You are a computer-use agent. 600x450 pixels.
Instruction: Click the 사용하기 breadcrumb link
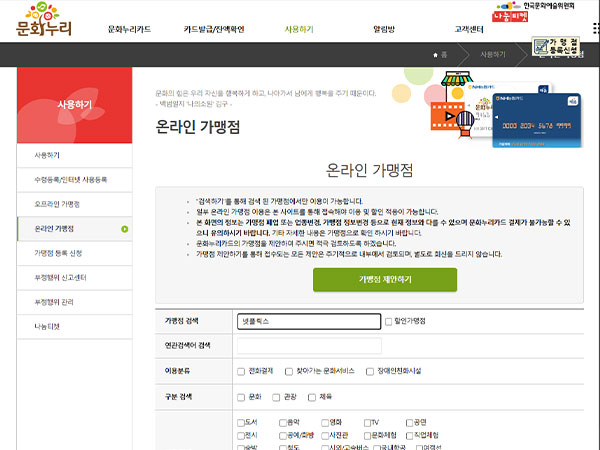click(x=493, y=55)
